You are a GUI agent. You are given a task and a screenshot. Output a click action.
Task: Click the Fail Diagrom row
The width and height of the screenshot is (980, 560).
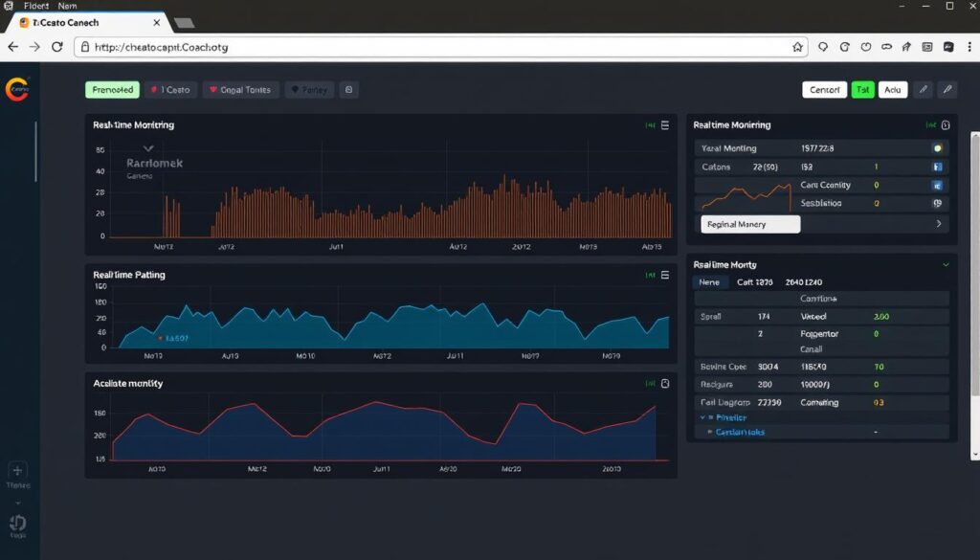[x=821, y=402]
